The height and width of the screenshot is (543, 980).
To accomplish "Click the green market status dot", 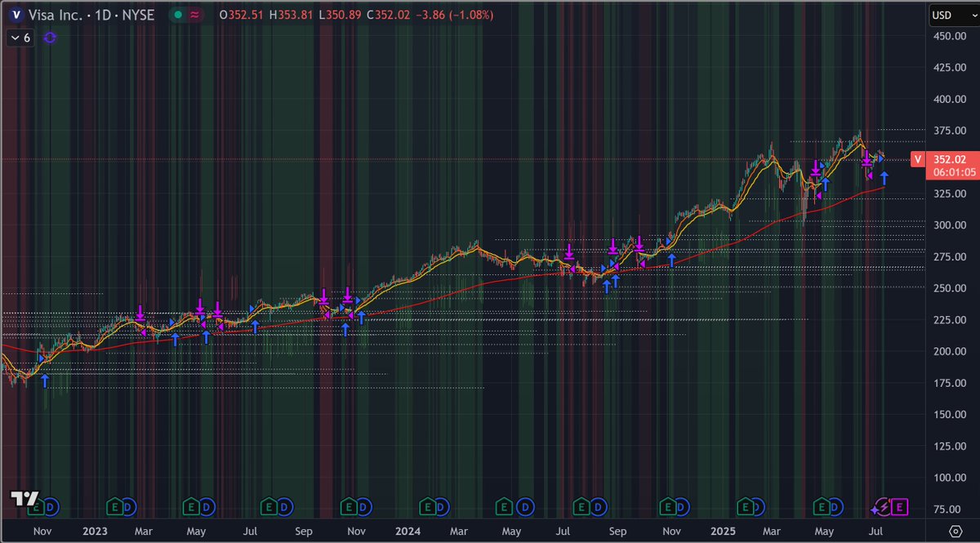I will point(176,16).
